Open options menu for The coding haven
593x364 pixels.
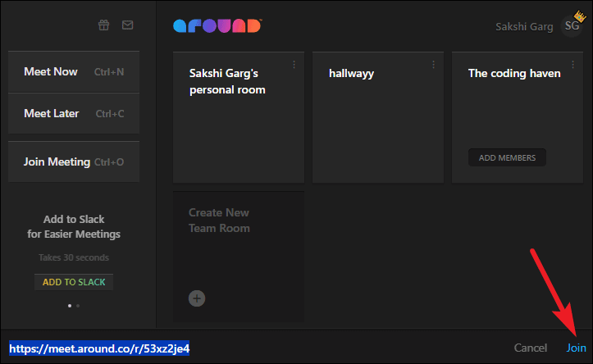[573, 65]
